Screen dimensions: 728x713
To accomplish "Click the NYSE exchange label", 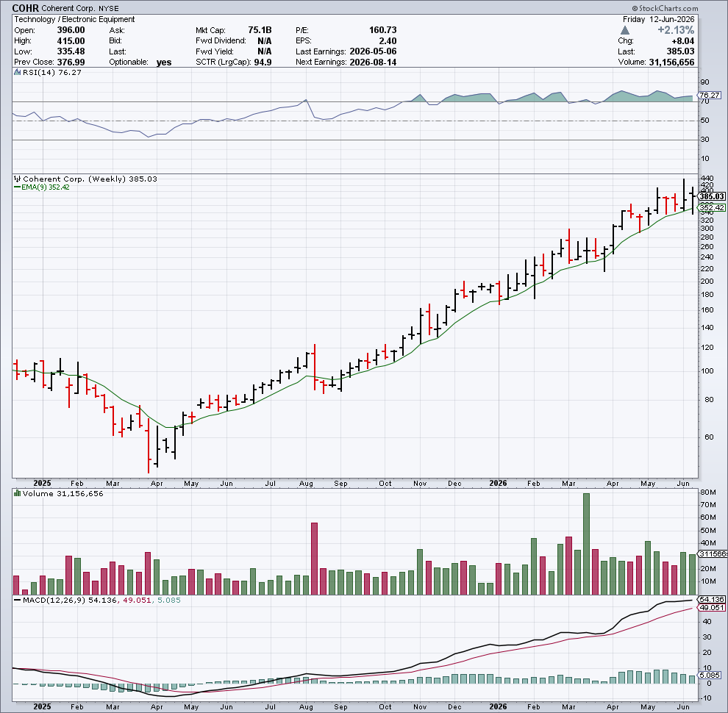I will click(x=109, y=8).
